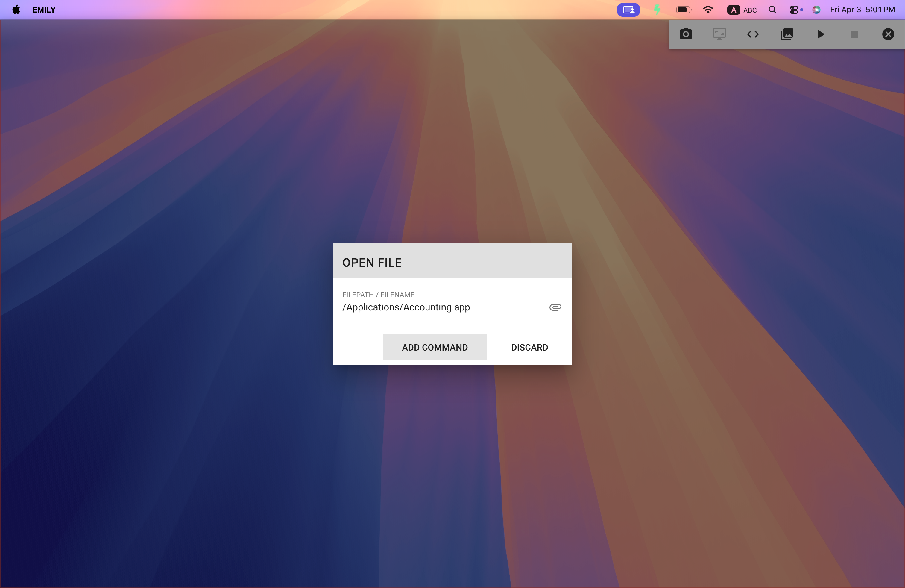This screenshot has height=588, width=905.
Task: Click the filepath text input field
Action: click(441, 307)
